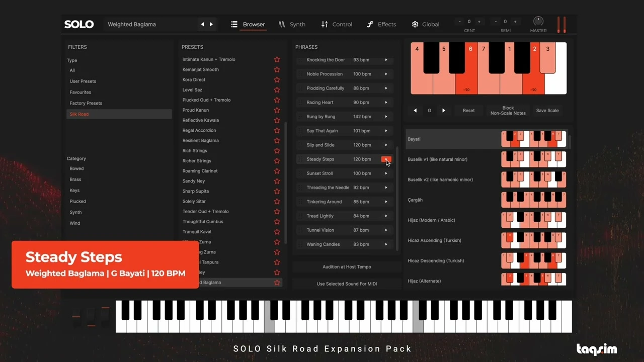
Task: Toggle Audition at Host Tempo
Action: click(347, 267)
